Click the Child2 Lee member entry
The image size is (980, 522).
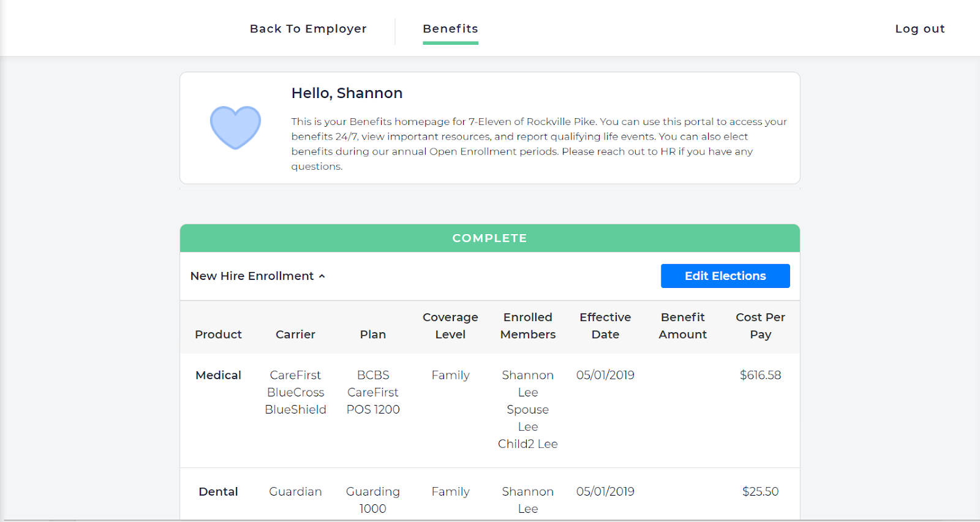coord(527,444)
